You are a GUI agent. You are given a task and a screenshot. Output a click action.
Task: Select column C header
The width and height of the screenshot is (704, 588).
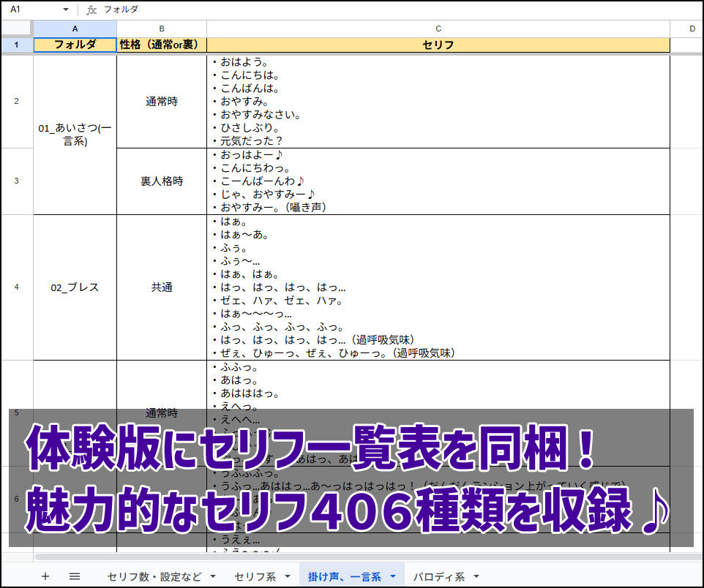point(438,29)
